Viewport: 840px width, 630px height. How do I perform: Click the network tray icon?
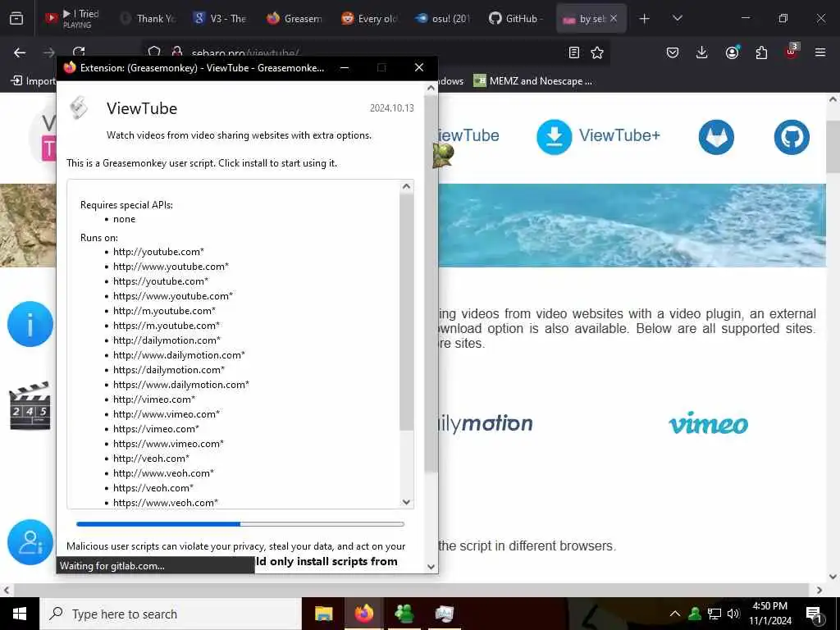(714, 614)
